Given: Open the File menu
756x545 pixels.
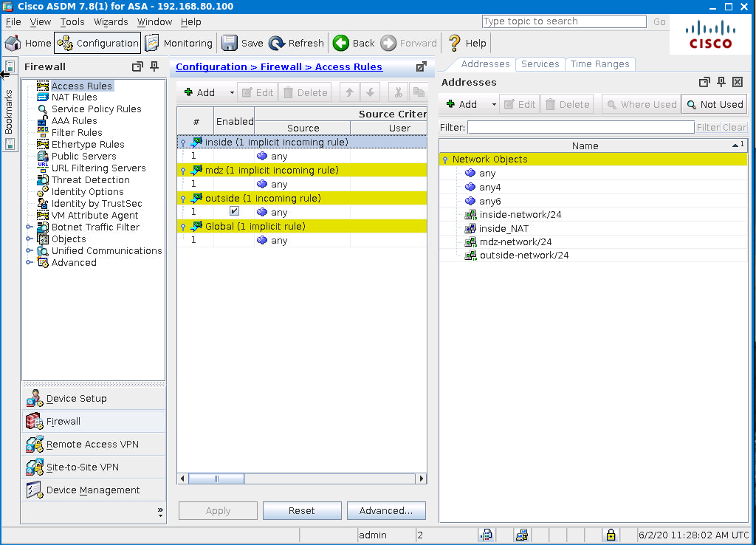Looking at the screenshot, I should click(x=13, y=21).
